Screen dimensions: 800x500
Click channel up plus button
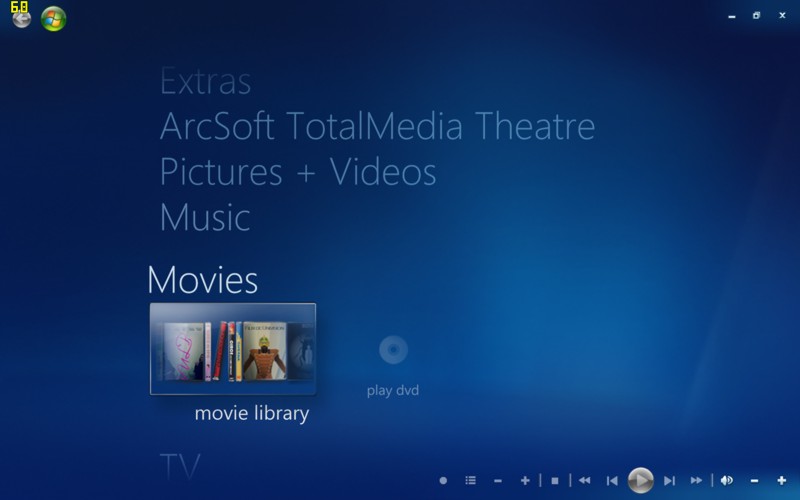point(525,481)
